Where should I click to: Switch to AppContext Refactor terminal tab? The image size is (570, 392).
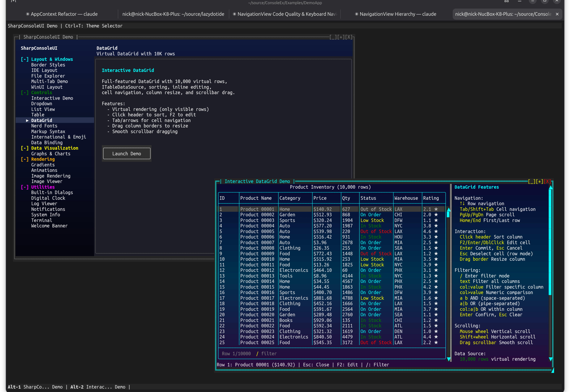[62, 14]
